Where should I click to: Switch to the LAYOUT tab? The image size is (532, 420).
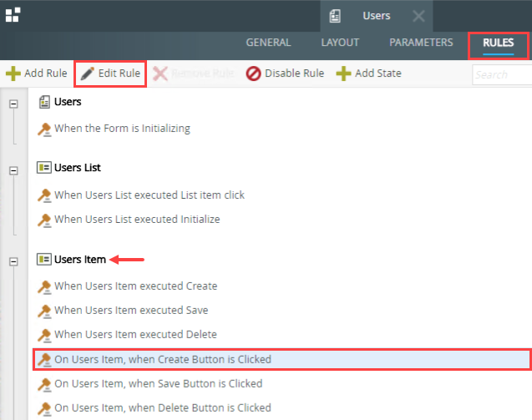tap(340, 43)
